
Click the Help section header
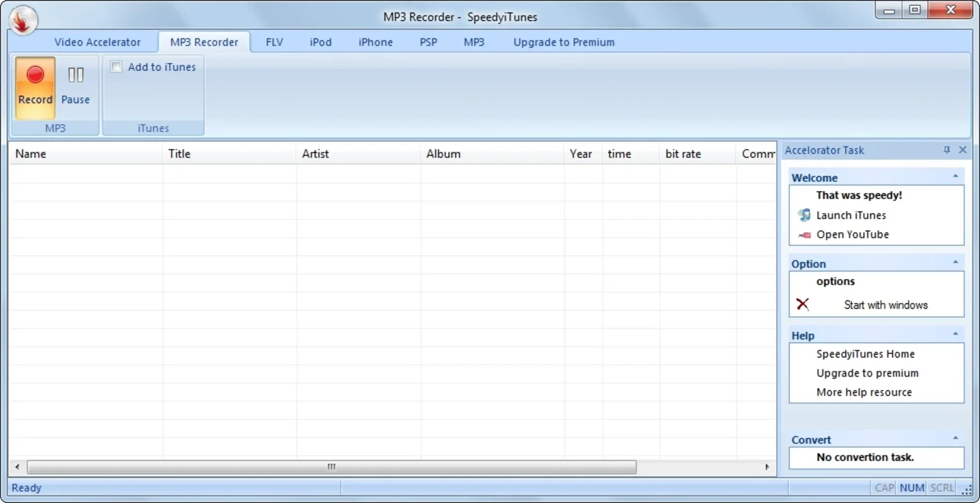[x=876, y=335]
